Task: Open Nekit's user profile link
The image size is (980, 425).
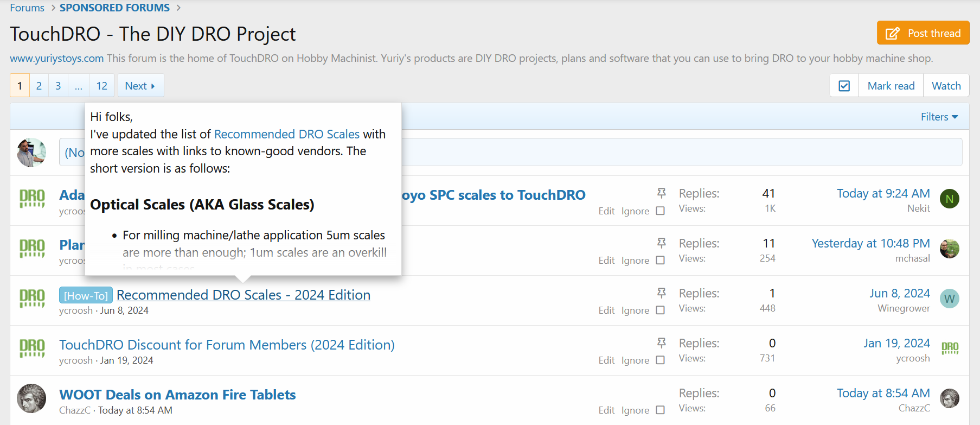Action: [x=918, y=208]
